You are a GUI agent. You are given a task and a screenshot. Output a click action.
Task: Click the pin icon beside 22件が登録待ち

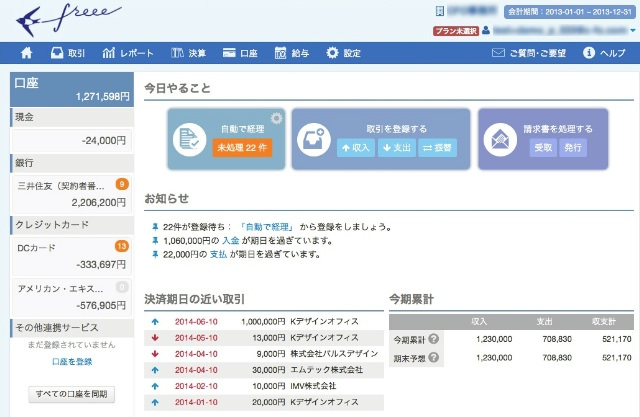click(155, 227)
